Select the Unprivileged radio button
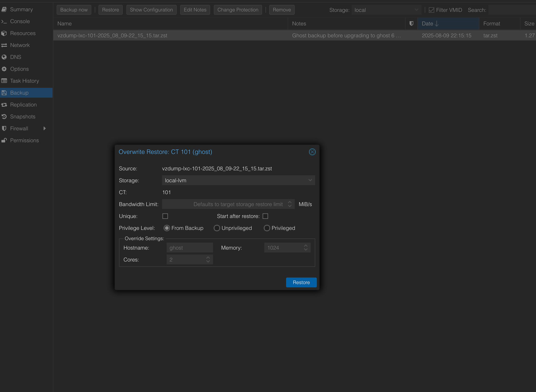 tap(217, 228)
